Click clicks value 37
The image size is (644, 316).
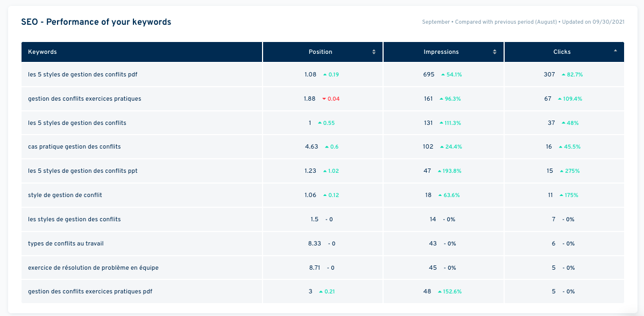click(551, 123)
